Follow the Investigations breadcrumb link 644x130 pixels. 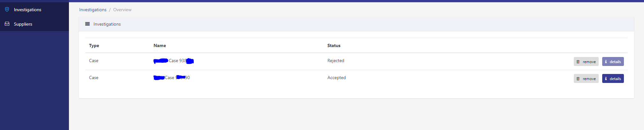pos(93,10)
